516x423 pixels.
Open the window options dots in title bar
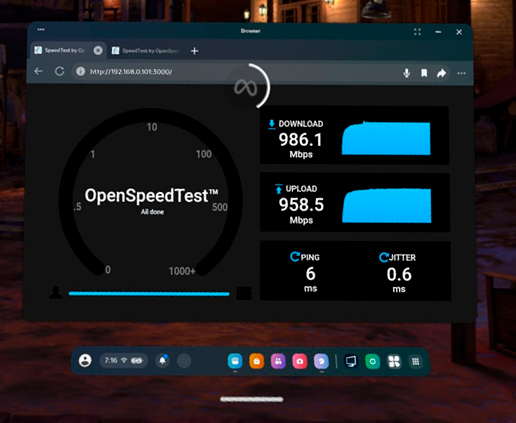point(41,30)
